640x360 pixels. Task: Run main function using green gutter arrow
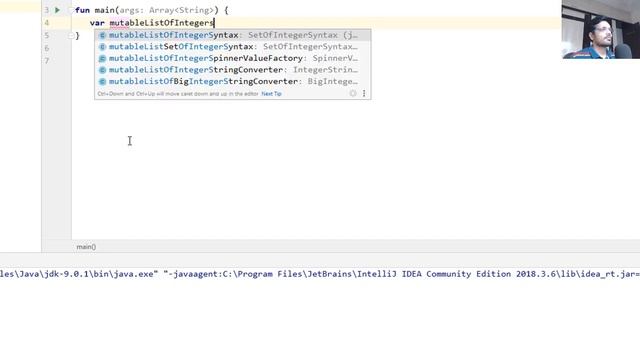click(57, 10)
